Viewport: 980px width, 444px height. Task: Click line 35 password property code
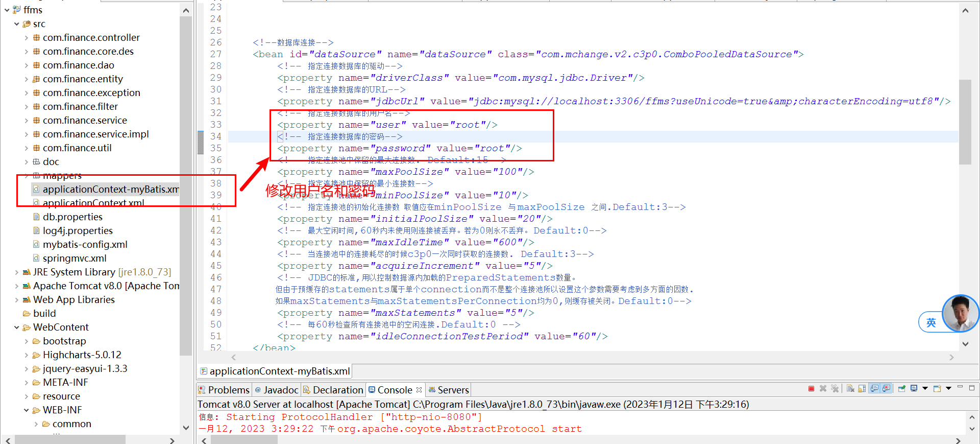pyautogui.click(x=399, y=148)
